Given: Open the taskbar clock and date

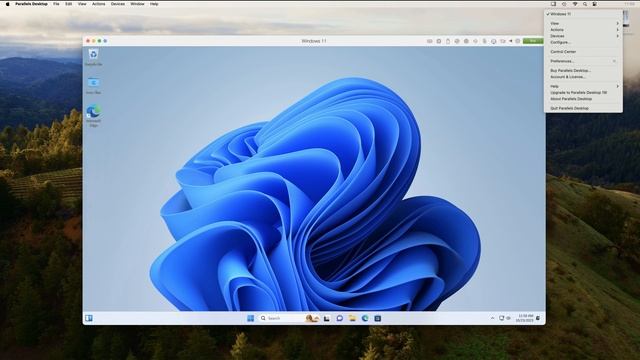Looking at the screenshot, I should [524, 318].
